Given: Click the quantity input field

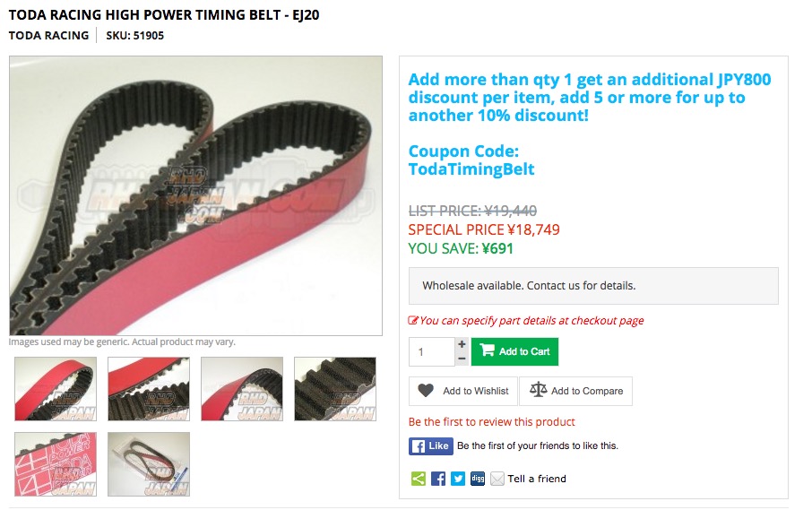Looking at the screenshot, I should click(432, 352).
